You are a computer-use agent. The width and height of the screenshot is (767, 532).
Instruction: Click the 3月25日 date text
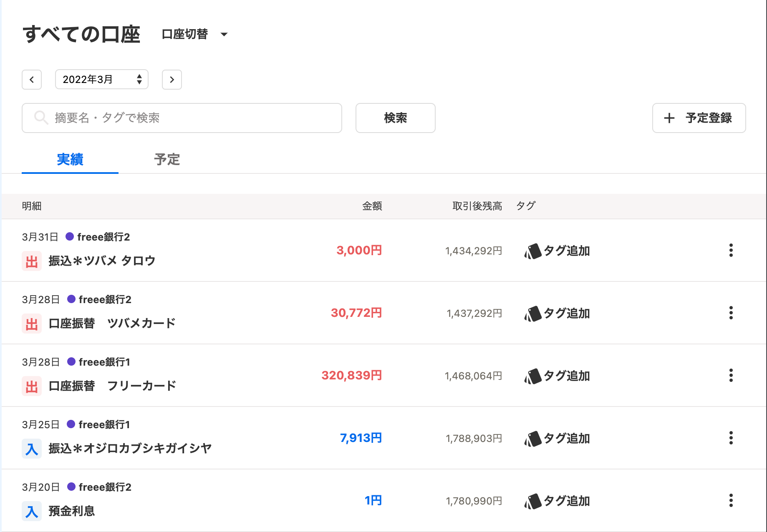pyautogui.click(x=40, y=424)
